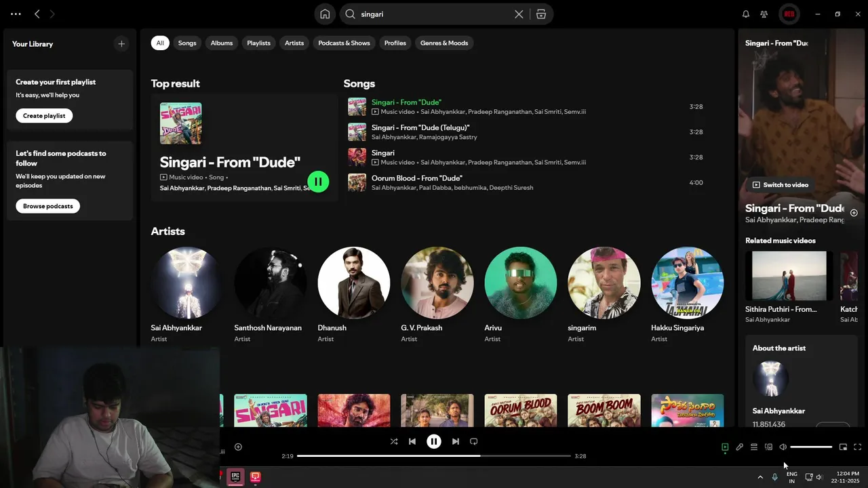
Task: Click Switch to video button
Action: click(x=781, y=184)
